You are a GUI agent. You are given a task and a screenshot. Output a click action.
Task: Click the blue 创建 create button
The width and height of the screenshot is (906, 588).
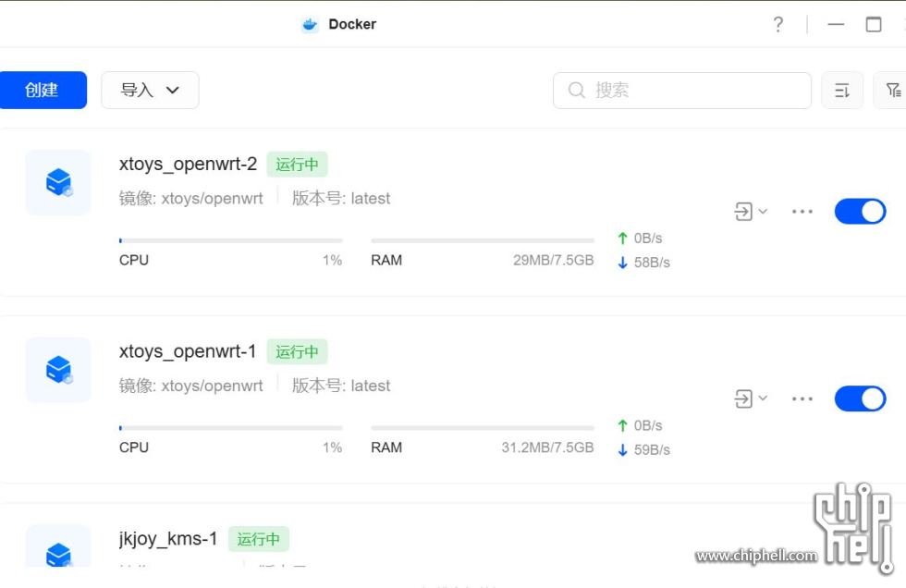point(43,90)
